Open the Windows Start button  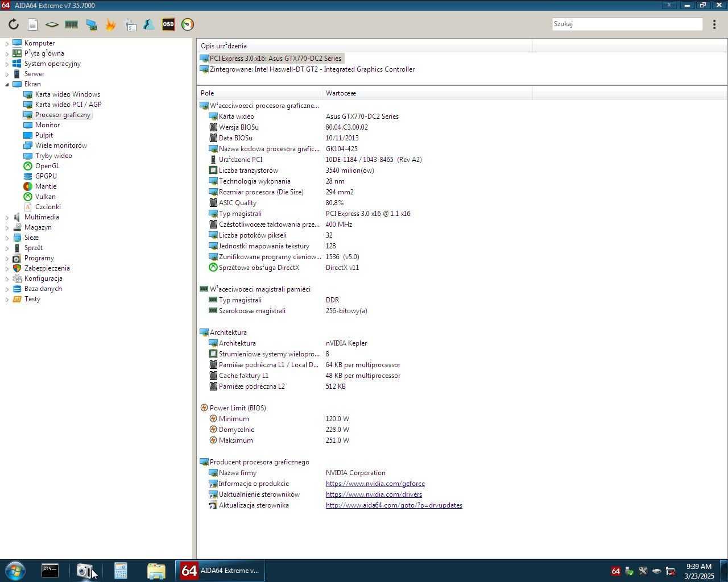15,571
